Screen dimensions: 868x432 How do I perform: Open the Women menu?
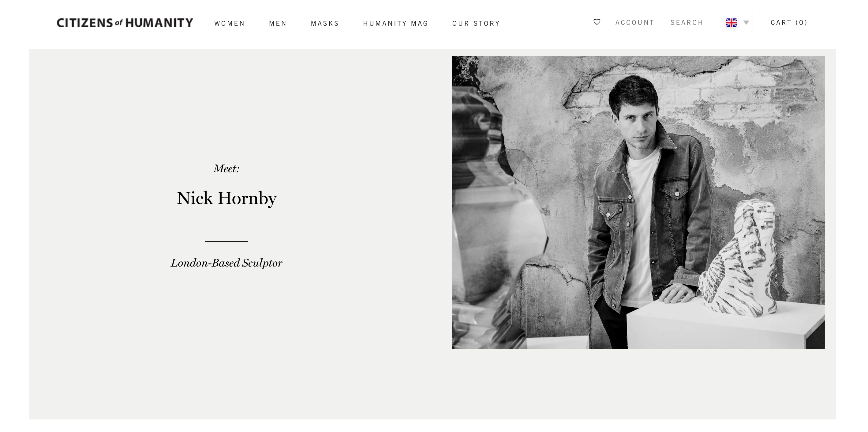(x=230, y=24)
